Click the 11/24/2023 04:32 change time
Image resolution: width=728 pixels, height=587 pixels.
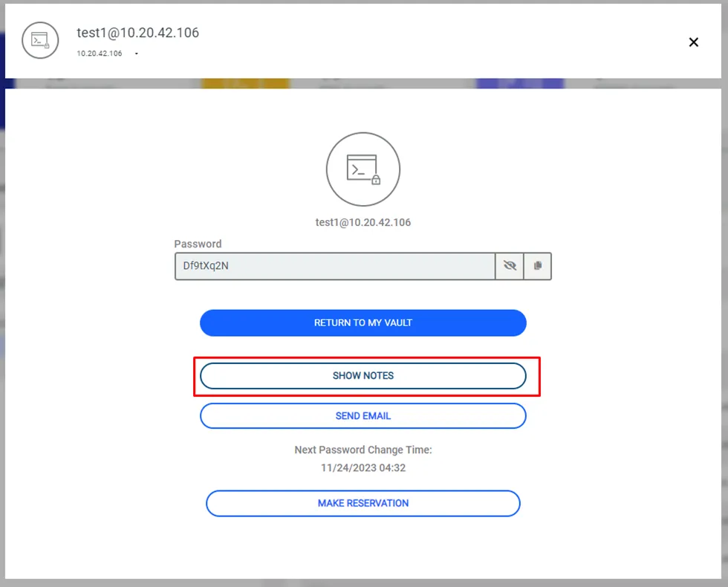point(363,467)
